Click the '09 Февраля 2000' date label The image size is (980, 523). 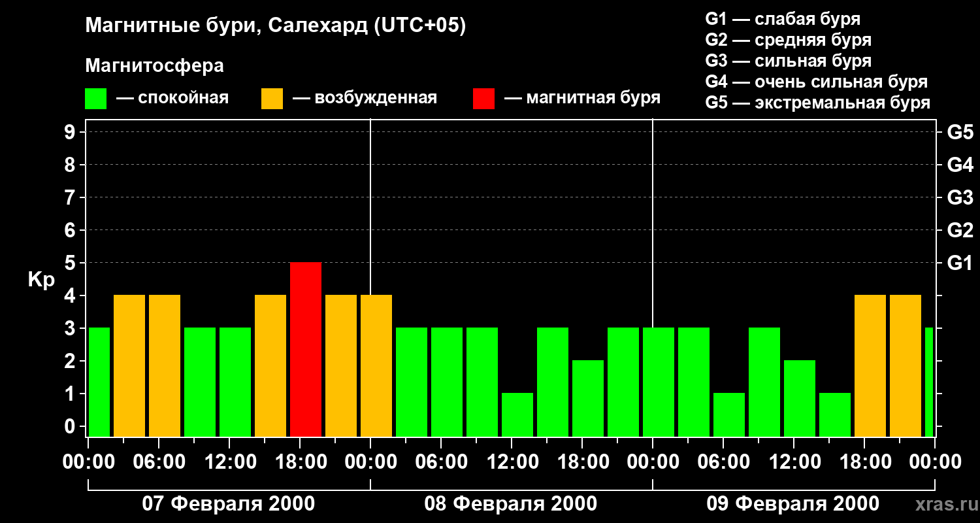[x=793, y=504]
